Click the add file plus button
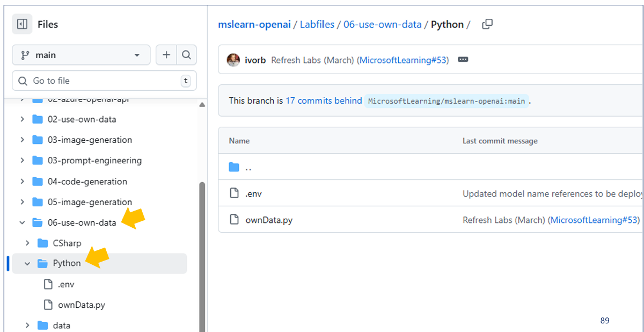 pos(166,55)
